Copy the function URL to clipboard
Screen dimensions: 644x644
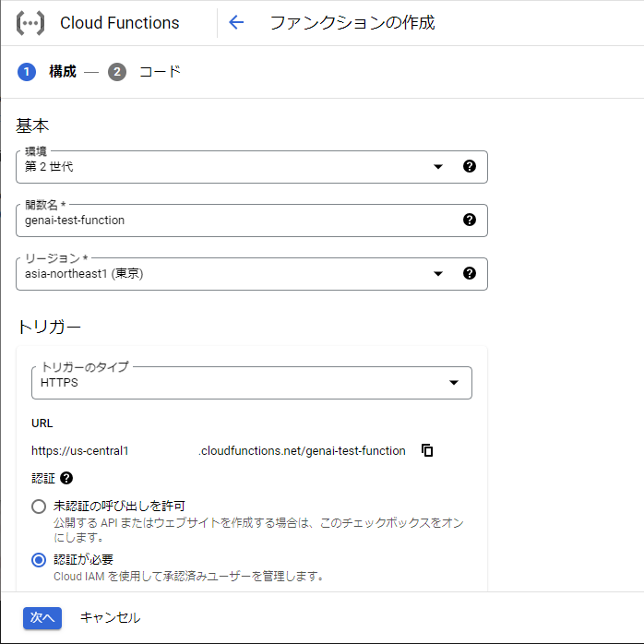427,450
